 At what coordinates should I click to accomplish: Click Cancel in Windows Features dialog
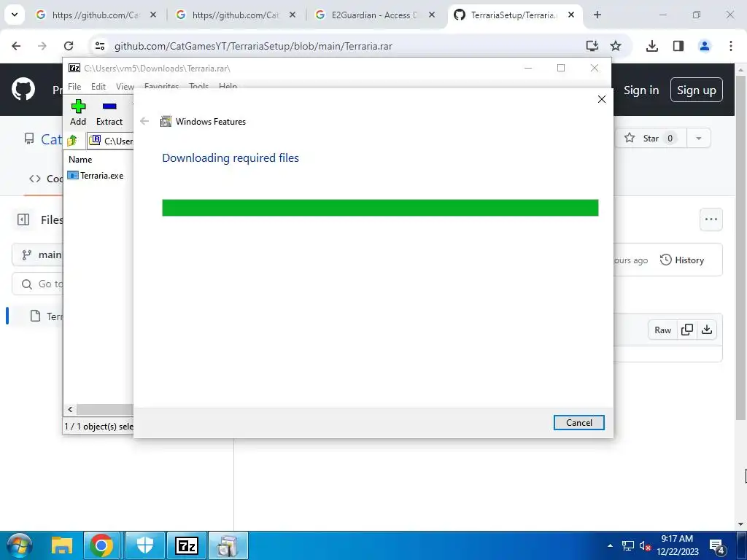578,422
